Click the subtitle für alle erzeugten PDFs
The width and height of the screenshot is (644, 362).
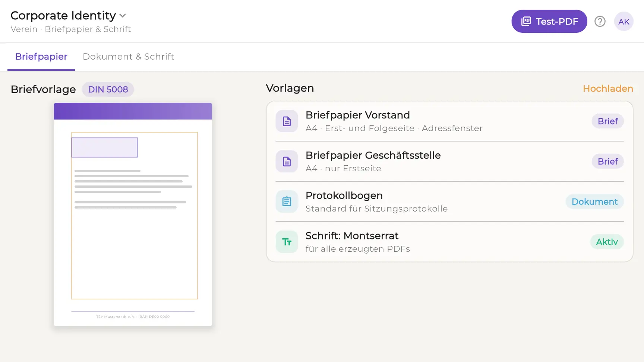pyautogui.click(x=358, y=249)
